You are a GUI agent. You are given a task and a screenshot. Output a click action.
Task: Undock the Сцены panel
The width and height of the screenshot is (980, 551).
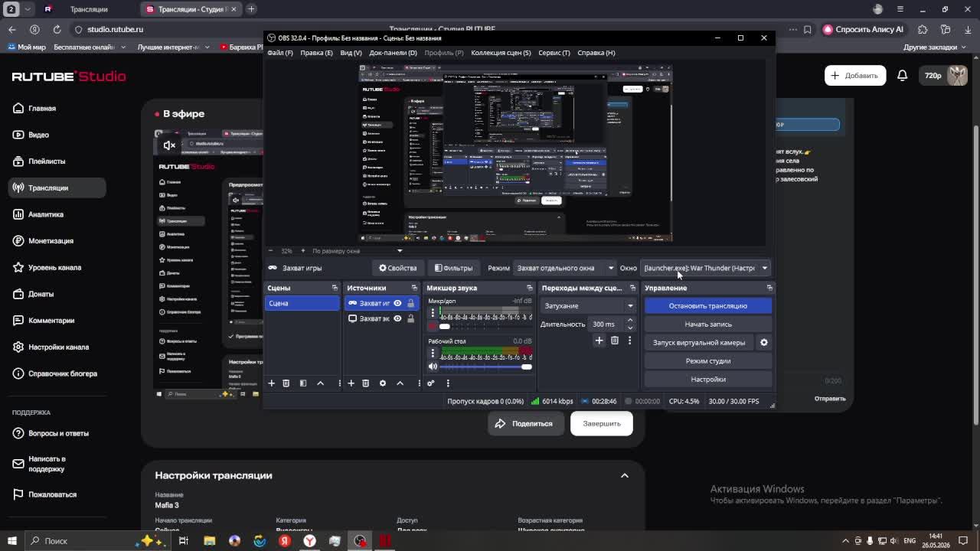click(x=335, y=288)
